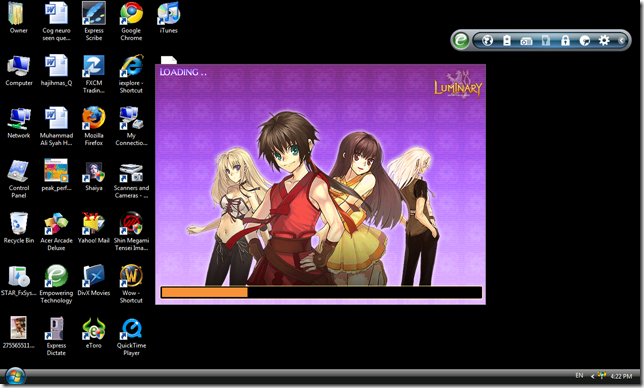Click the 4:22 PM taskbar clock
Screen dimensions: 644x388
[621, 376]
